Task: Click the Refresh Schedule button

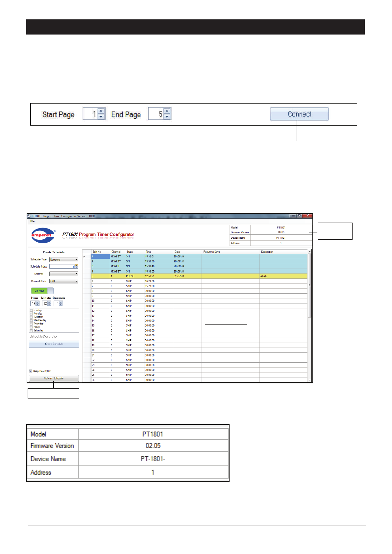Action: [54, 378]
